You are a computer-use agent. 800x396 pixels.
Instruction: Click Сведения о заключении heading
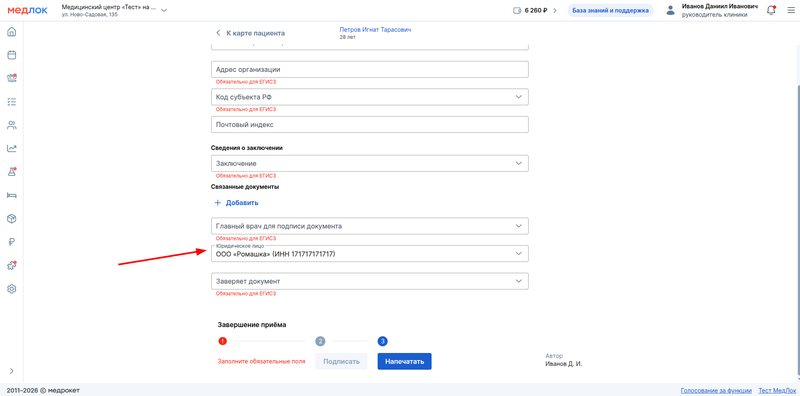[x=247, y=147]
